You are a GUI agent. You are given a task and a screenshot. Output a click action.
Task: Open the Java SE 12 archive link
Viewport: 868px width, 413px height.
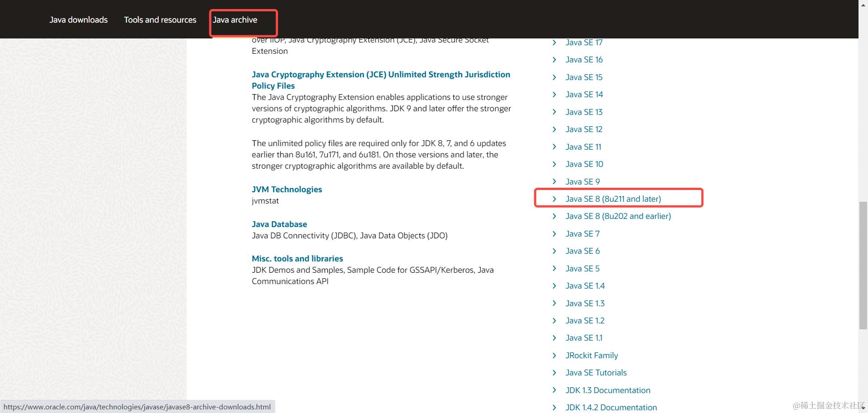click(584, 129)
